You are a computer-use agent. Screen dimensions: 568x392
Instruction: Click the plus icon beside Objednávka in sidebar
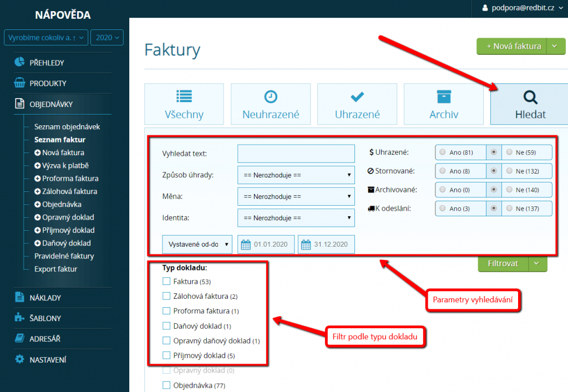pos(37,205)
